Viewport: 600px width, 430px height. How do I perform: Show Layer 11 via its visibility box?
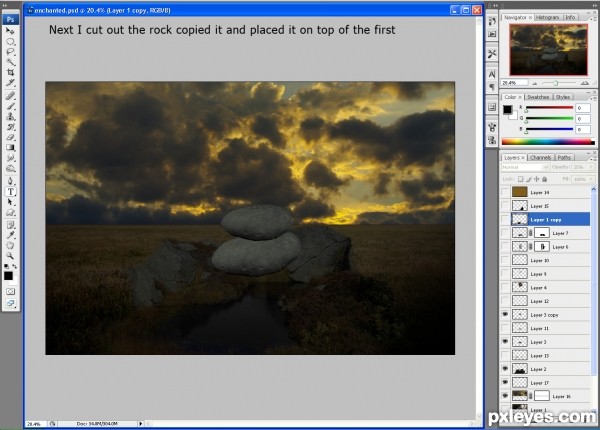click(505, 328)
